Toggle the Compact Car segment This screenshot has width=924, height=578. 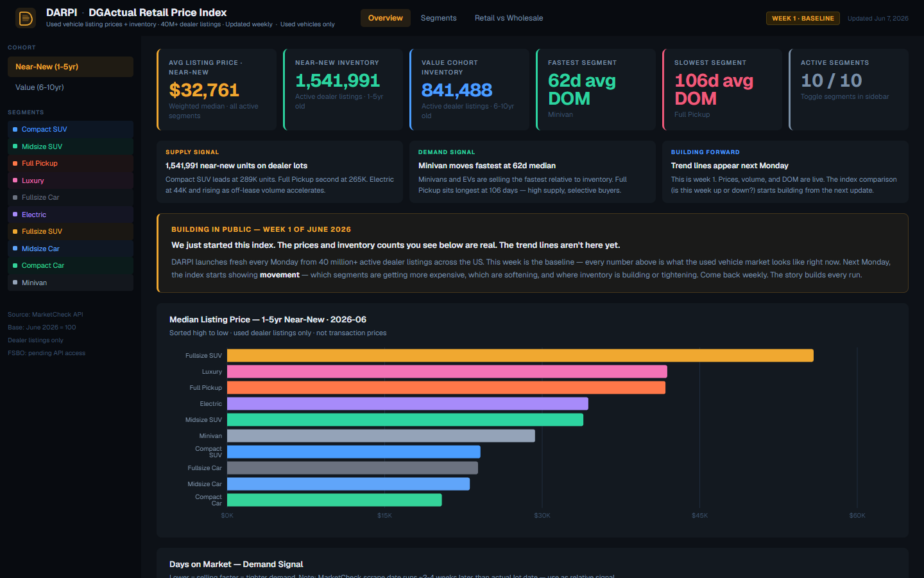(x=71, y=265)
